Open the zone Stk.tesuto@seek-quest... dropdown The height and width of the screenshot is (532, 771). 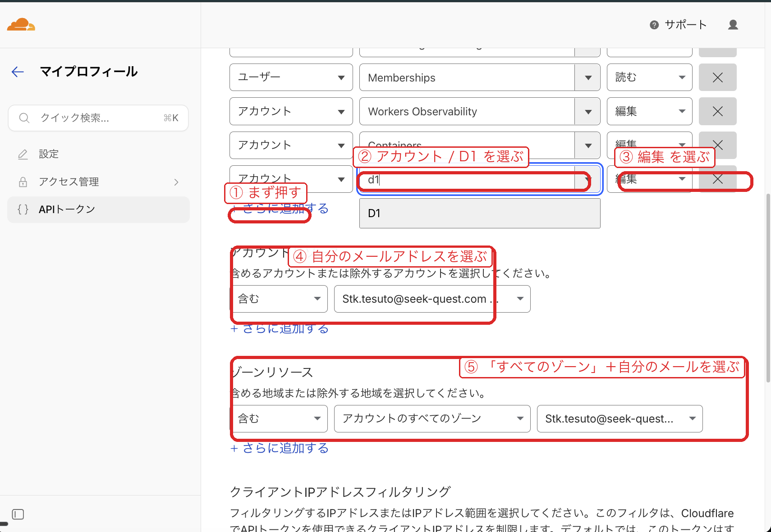[620, 418]
